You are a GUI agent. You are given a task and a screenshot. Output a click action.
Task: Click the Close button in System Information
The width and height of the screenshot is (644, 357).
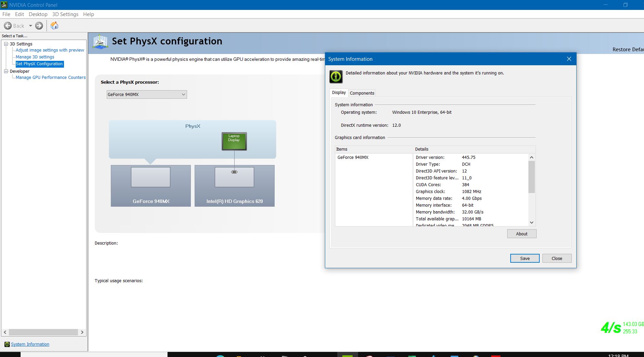point(557,258)
